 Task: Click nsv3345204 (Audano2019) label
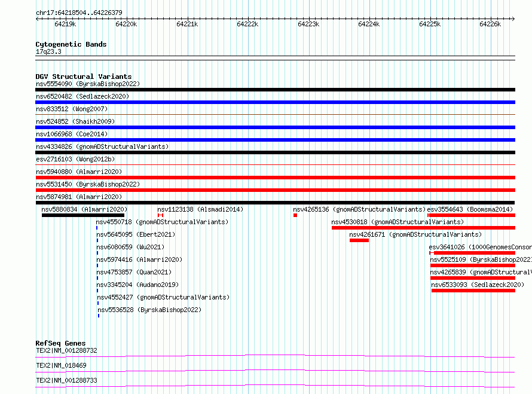[x=137, y=285]
